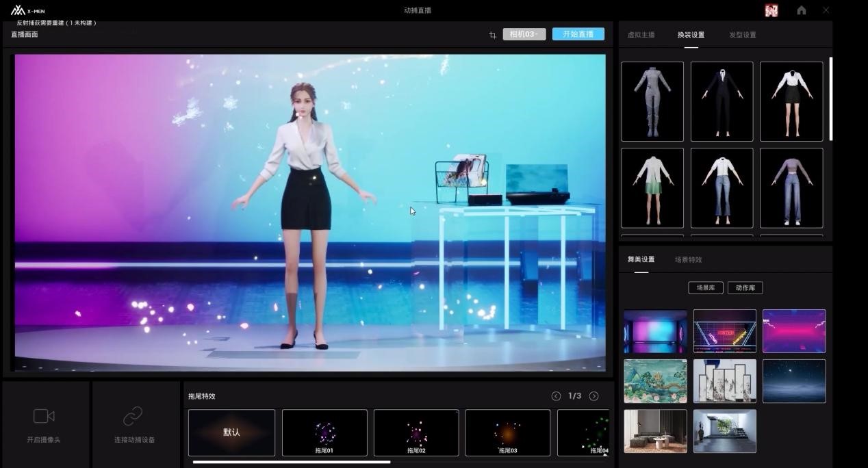Open the 场景特效 tab

tap(689, 259)
